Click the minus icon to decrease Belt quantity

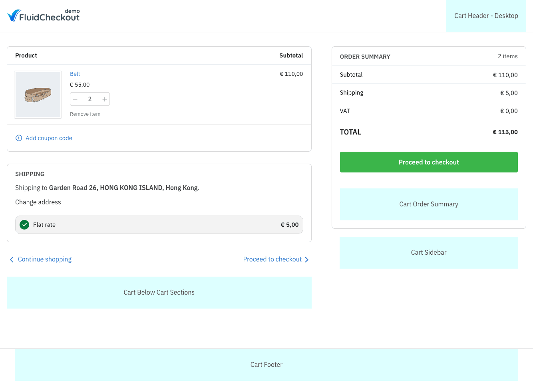[x=75, y=99]
